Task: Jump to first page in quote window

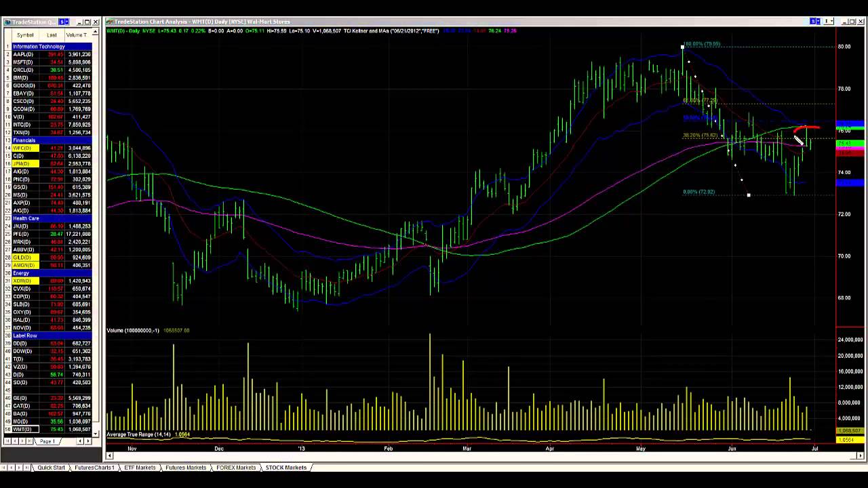Action: 7,441
